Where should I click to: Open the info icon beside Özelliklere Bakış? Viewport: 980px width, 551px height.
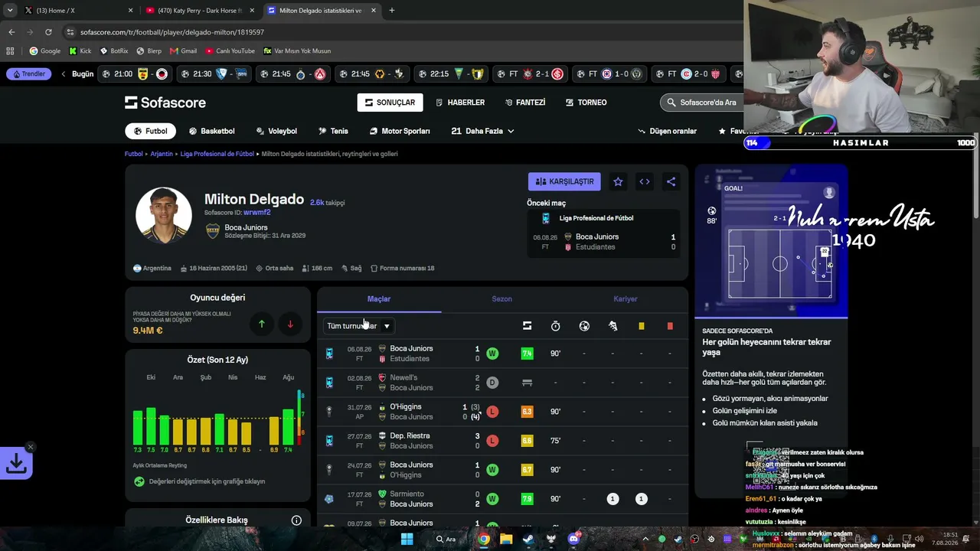[x=296, y=520]
